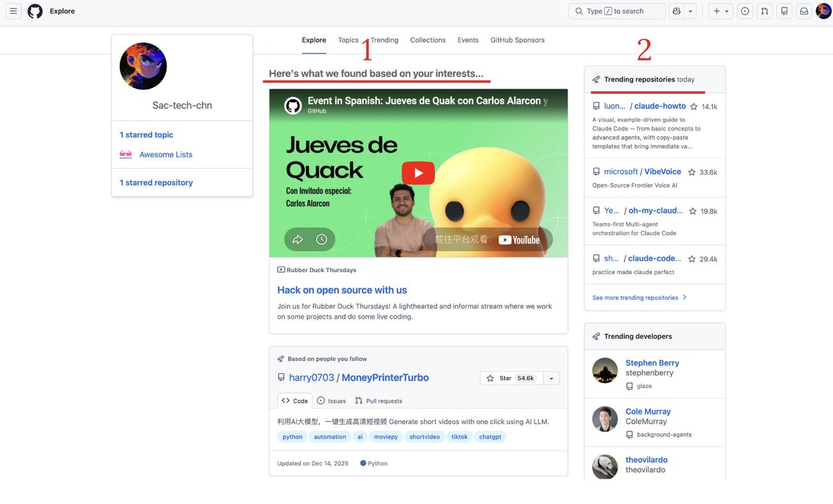
Task: Open user avatar menu in header
Action: point(823,11)
